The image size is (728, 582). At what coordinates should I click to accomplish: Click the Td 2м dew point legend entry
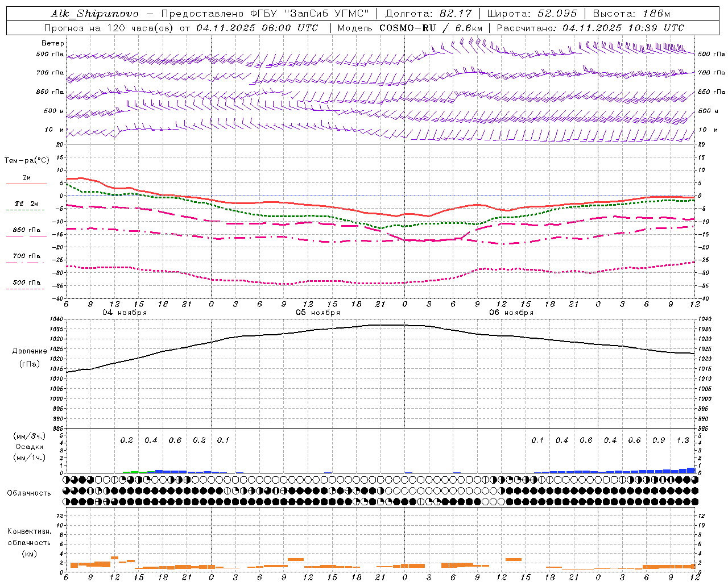pyautogui.click(x=26, y=206)
